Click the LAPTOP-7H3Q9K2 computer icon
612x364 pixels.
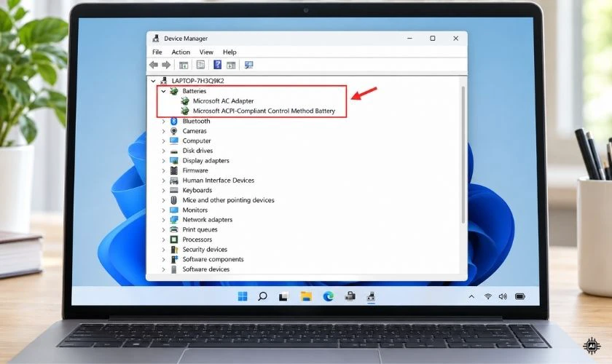click(x=163, y=81)
